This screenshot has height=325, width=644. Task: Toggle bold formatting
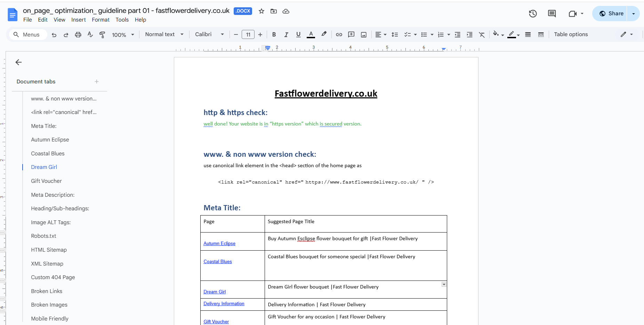(274, 34)
